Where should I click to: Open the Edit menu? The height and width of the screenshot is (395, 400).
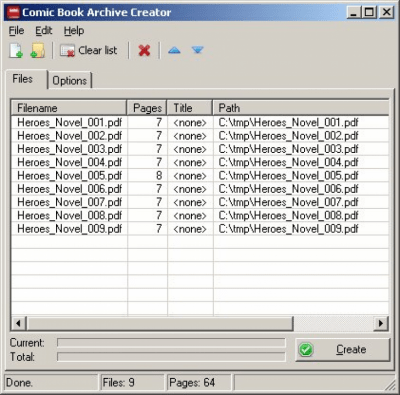pos(44,31)
